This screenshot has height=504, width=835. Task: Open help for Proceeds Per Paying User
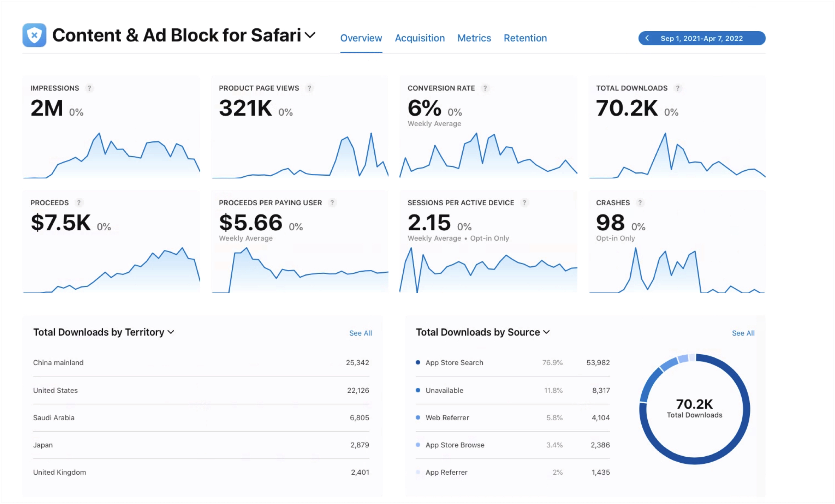point(332,203)
